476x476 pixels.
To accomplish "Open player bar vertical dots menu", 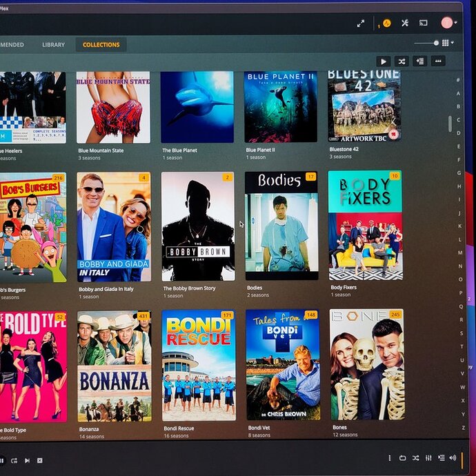I will (390, 458).
